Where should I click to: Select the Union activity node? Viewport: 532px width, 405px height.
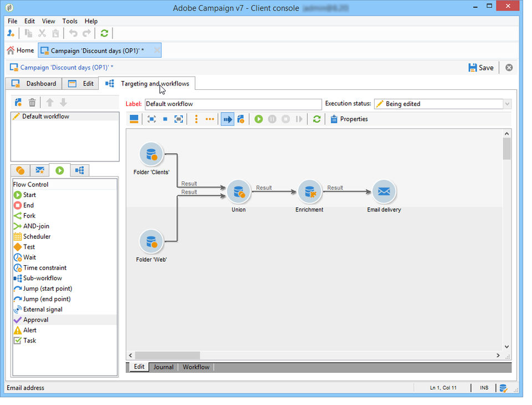pyautogui.click(x=238, y=191)
